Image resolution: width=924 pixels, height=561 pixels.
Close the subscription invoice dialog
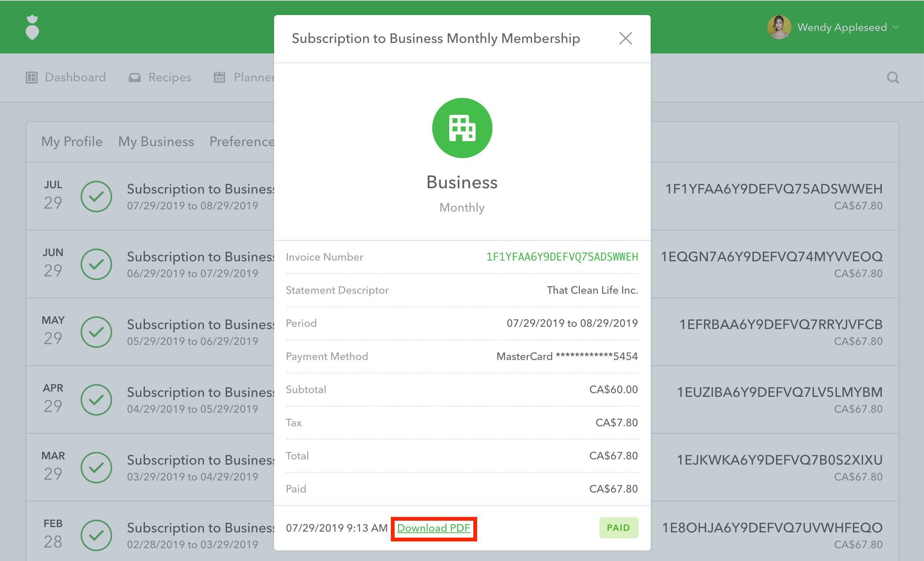(x=625, y=38)
